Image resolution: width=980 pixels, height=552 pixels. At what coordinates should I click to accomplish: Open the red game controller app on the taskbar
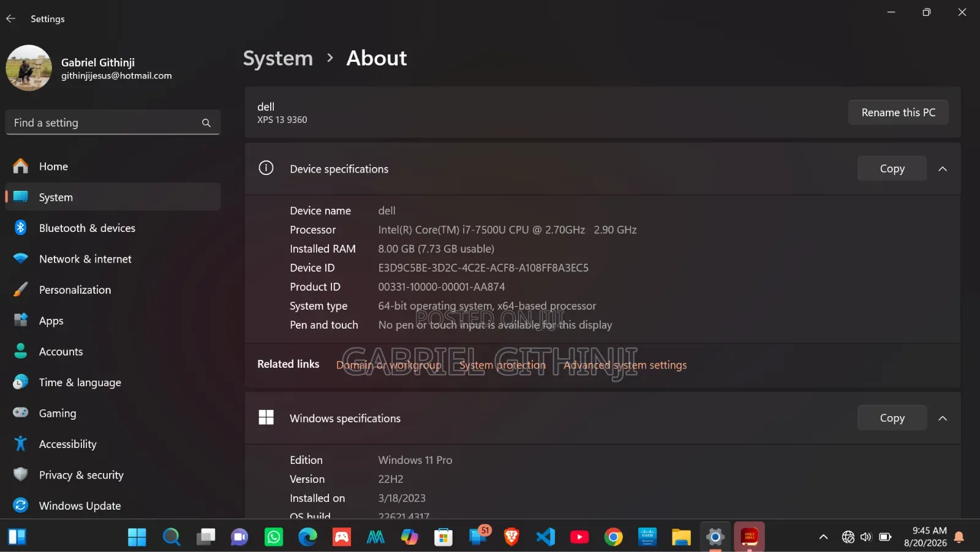point(342,537)
